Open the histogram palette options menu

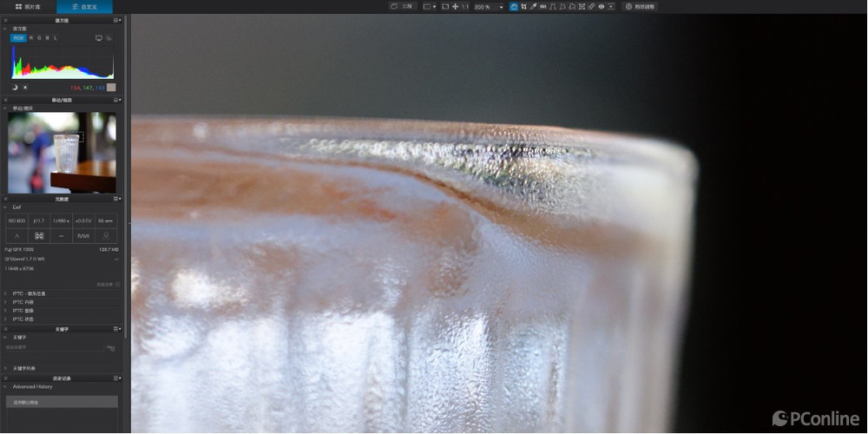[117, 21]
